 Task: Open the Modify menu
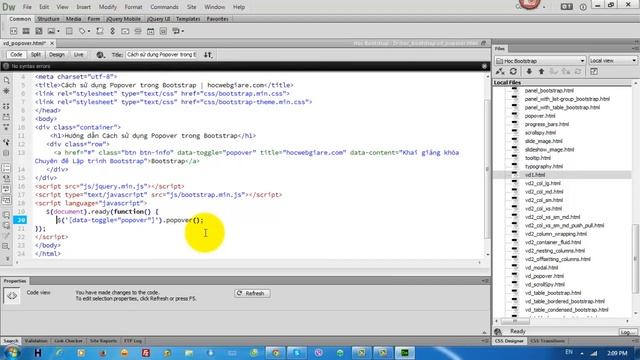[x=108, y=7]
